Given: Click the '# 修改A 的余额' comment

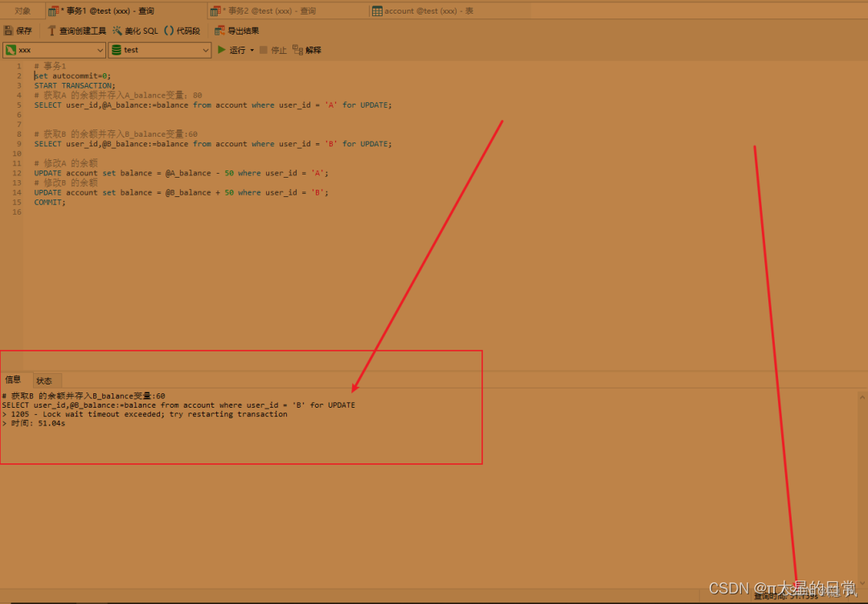Looking at the screenshot, I should (66, 163).
